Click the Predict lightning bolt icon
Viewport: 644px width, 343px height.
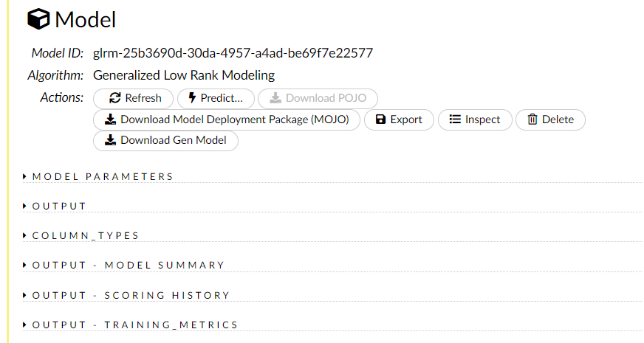pyautogui.click(x=192, y=98)
